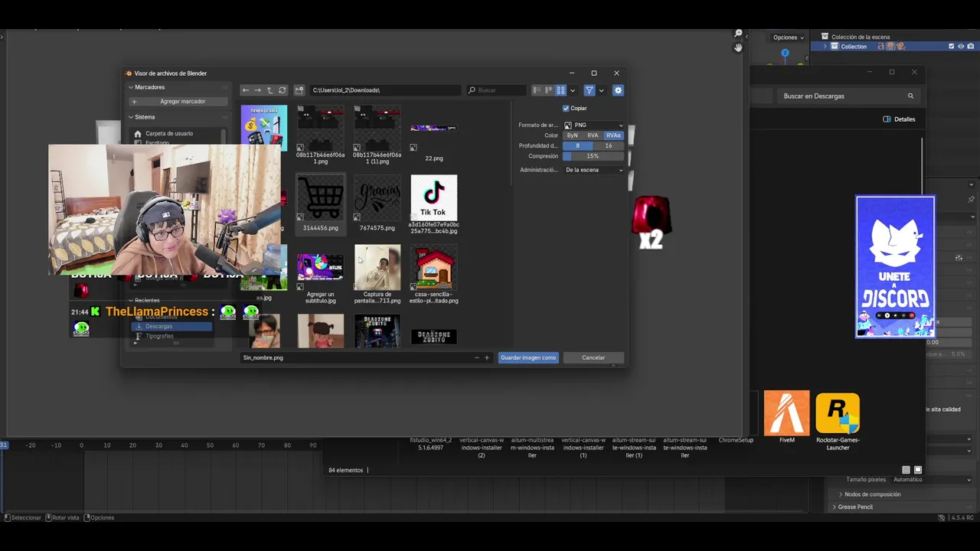
Task: Open filter settings dropdown arrow
Action: (x=601, y=90)
